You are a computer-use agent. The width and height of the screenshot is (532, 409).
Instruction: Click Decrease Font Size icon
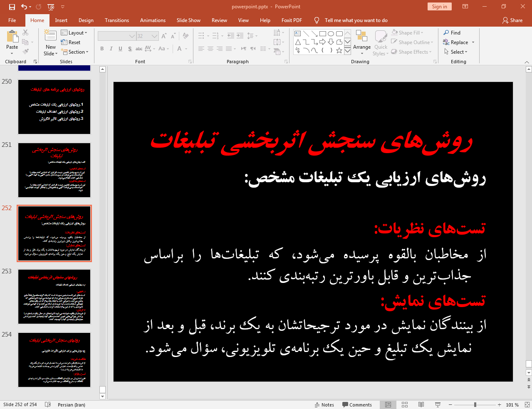click(173, 36)
